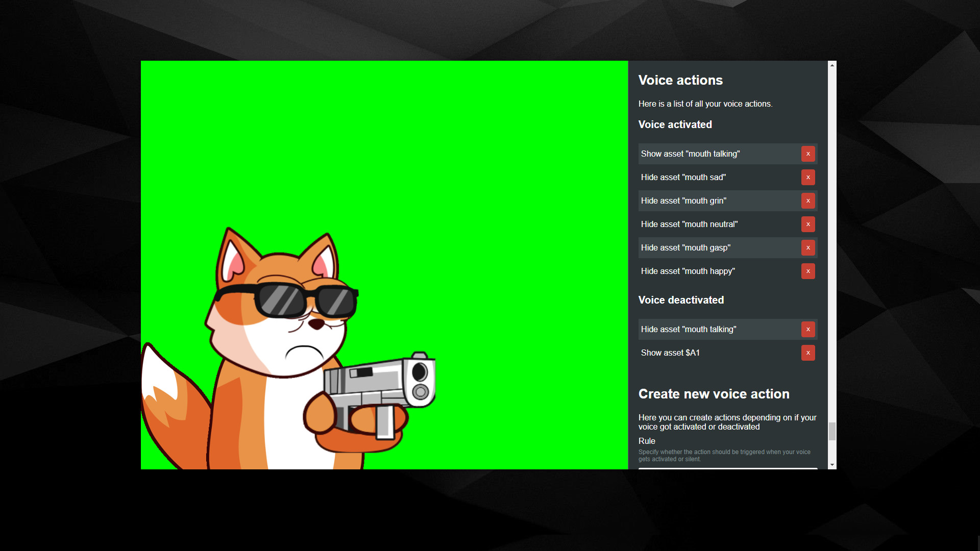Delete the Hide asset "mouth grin" action
Image resolution: width=980 pixels, height=551 pixels.
[x=808, y=201]
